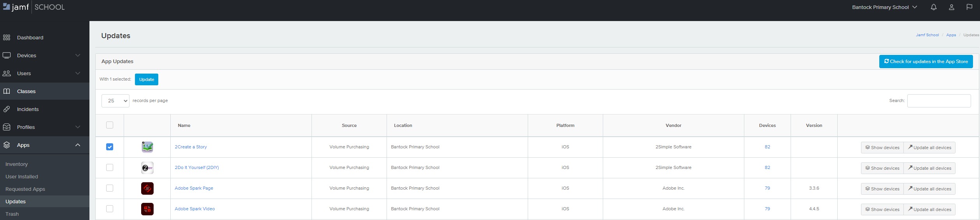The height and width of the screenshot is (220, 980).
Task: Open the Bantock Primary School location dropdown
Action: click(884, 7)
